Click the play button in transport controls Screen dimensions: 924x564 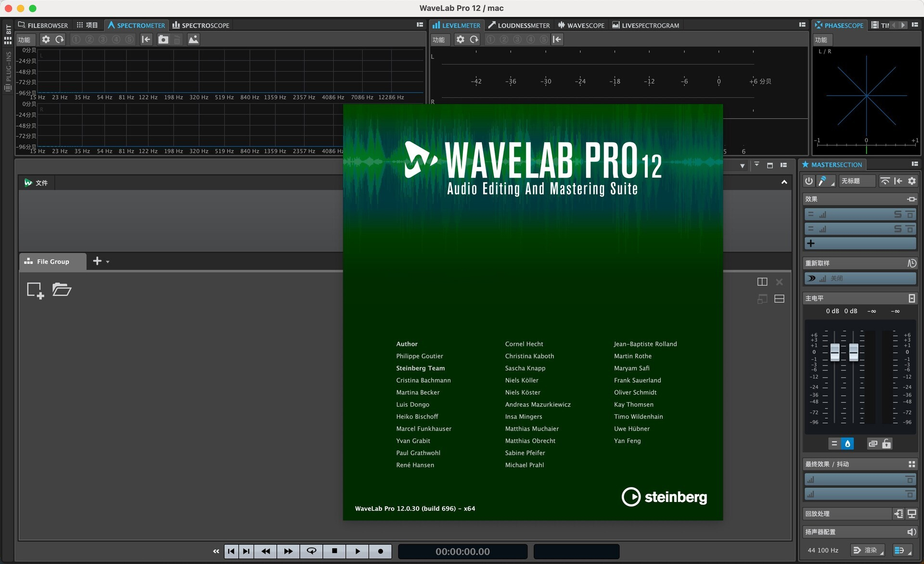point(358,551)
